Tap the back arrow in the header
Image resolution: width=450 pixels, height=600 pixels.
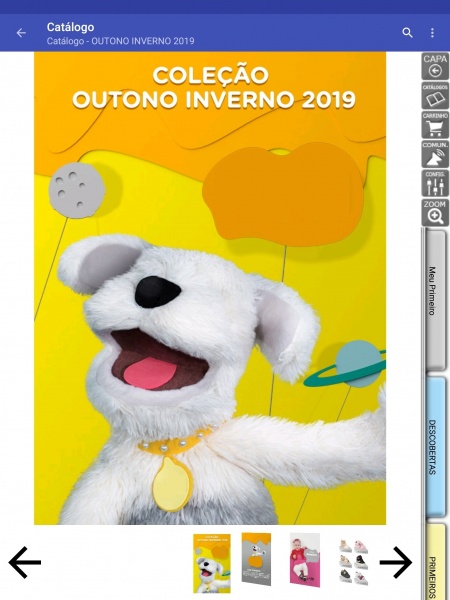[21, 33]
